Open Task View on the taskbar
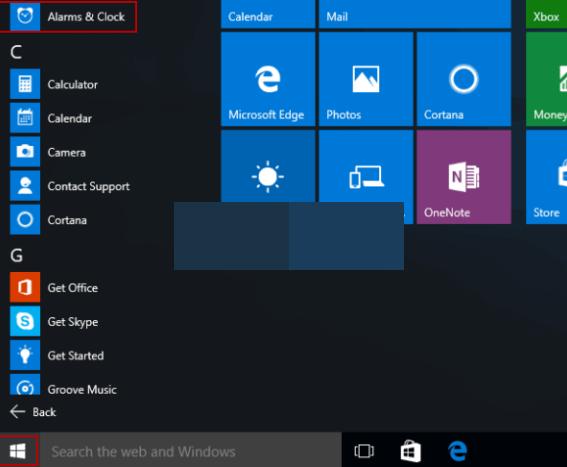 coord(364,451)
